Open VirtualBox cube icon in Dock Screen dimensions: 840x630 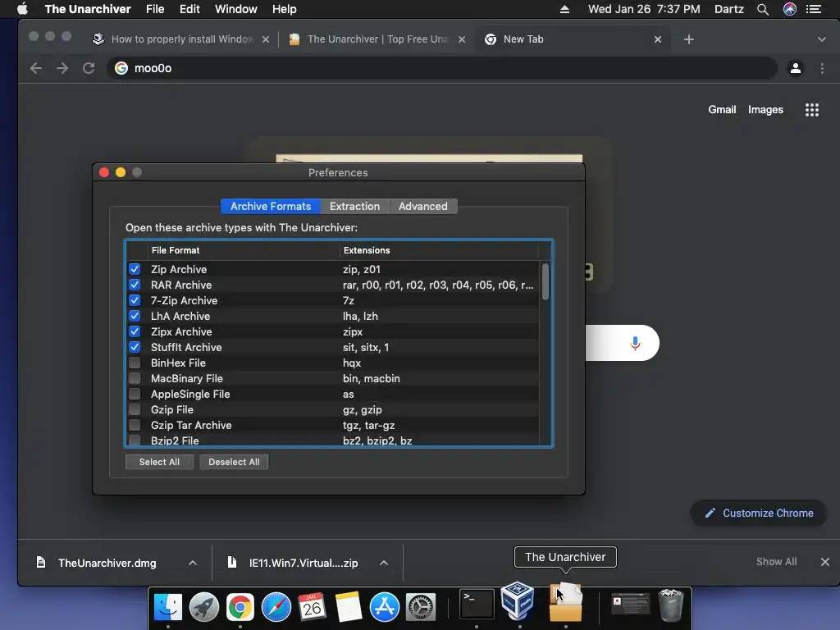(518, 600)
